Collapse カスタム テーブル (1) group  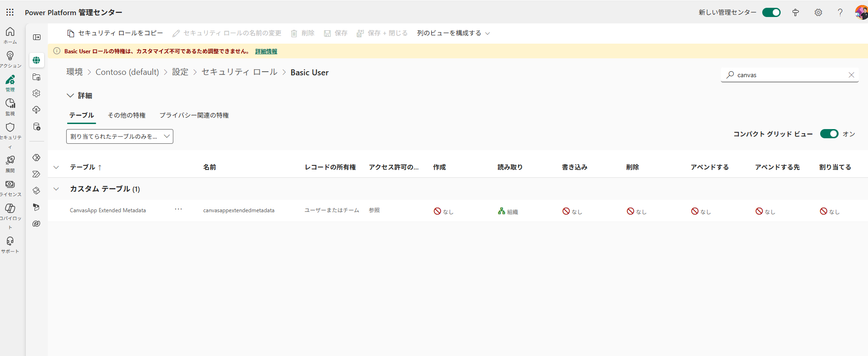coord(56,189)
